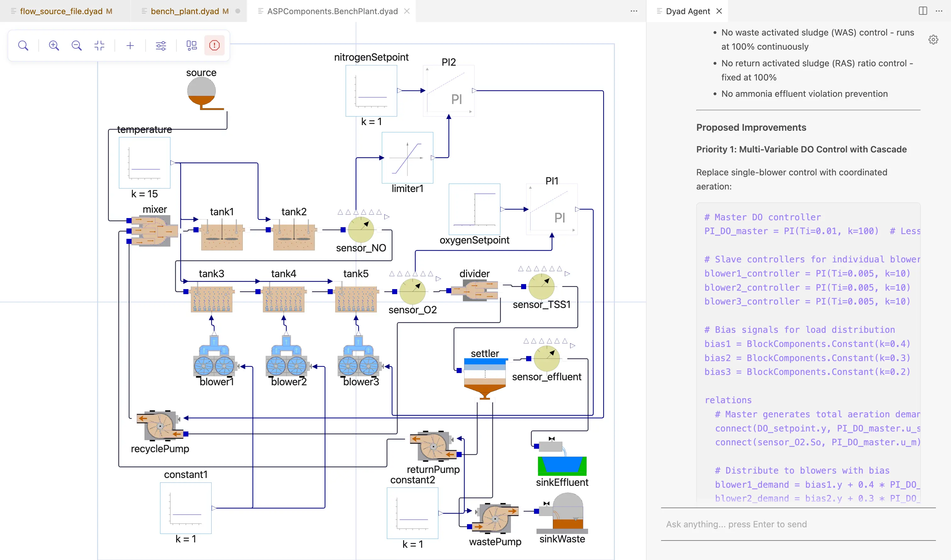Screen dimensions: 951x560
Task: Zoom out of the diagram
Action: [77, 46]
